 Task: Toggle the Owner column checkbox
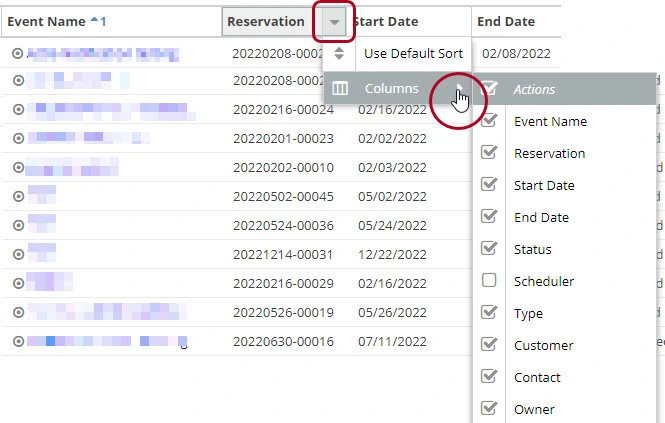click(x=489, y=408)
